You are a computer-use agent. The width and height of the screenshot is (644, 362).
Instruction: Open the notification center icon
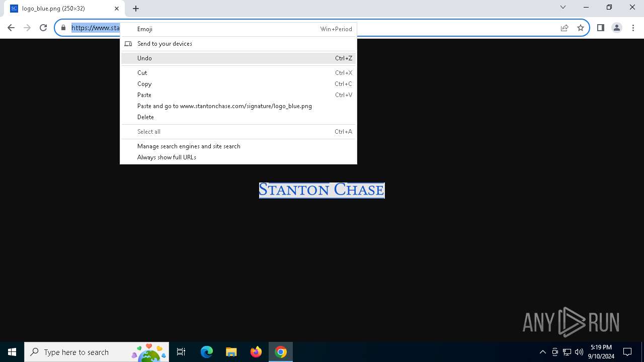(x=627, y=352)
